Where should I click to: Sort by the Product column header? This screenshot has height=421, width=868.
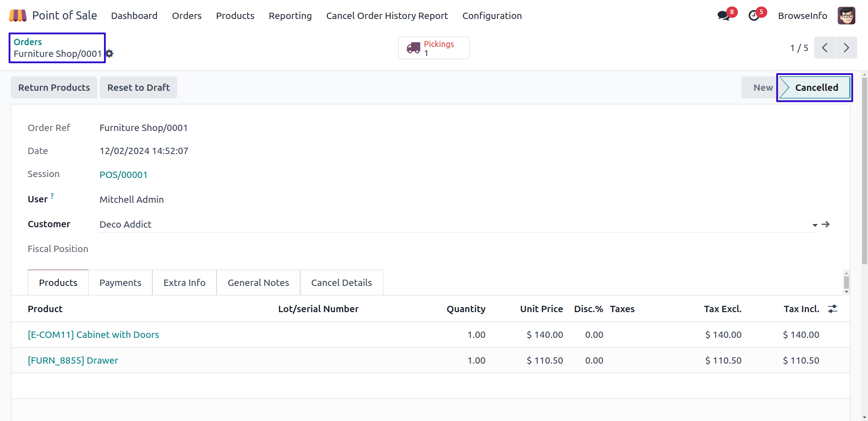45,309
